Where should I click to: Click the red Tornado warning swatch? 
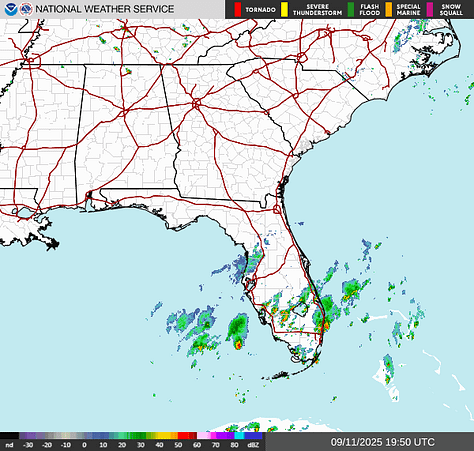pos(237,9)
